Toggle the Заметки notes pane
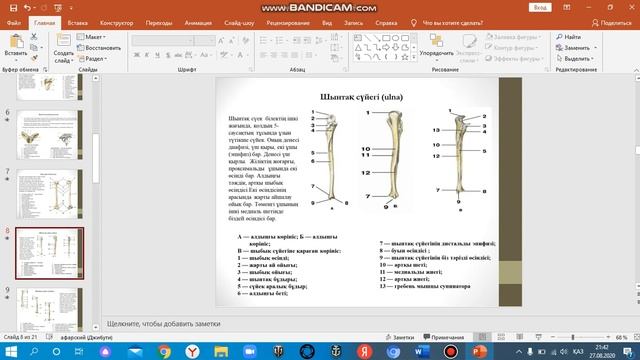Viewport: 640px width, 360px height. coord(400,338)
